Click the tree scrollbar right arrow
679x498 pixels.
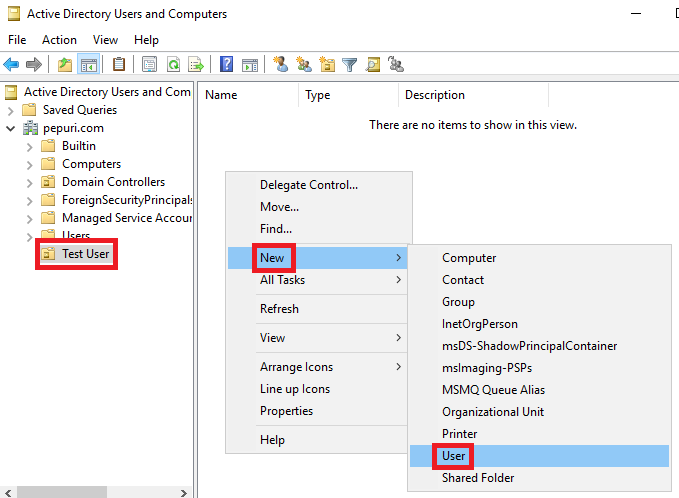(x=184, y=493)
